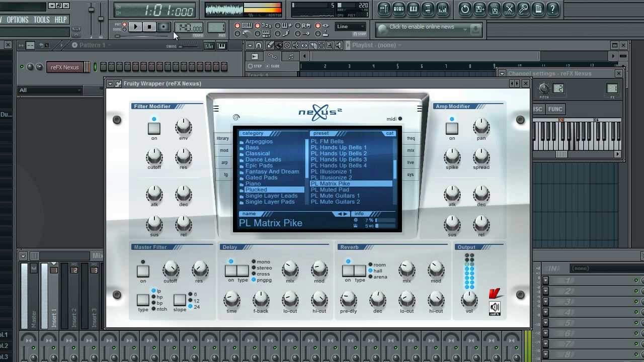Open the cat preset filter in Nexus
644x362 pixels.
point(389,133)
